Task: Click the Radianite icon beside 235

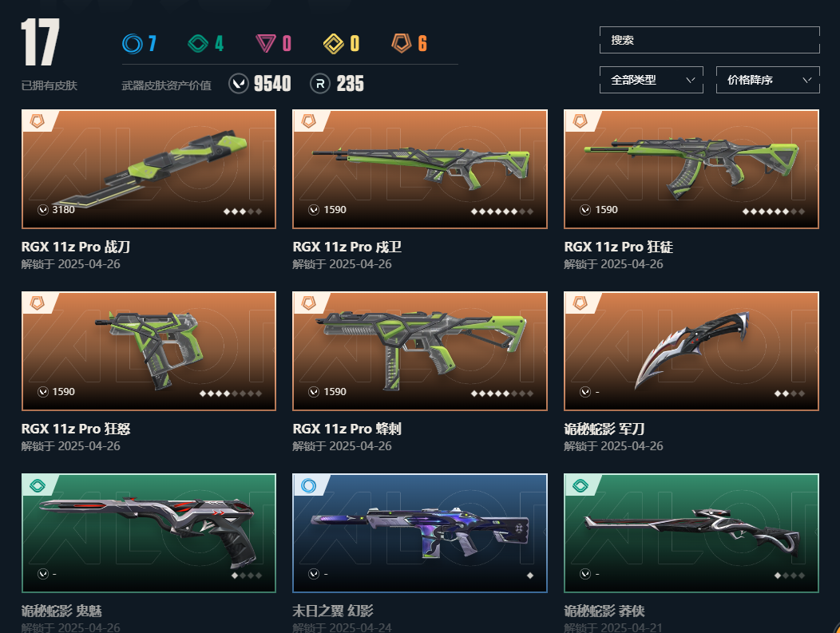Action: [x=320, y=84]
